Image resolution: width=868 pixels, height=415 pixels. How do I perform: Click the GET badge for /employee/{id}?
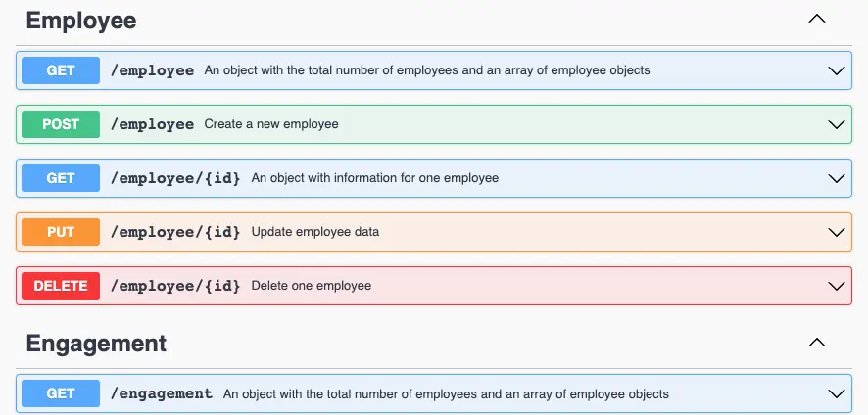pyautogui.click(x=61, y=178)
